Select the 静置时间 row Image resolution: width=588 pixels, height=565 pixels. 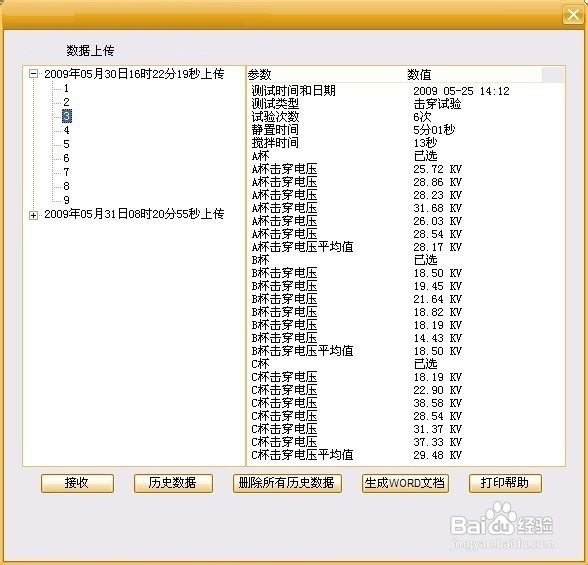405,130
